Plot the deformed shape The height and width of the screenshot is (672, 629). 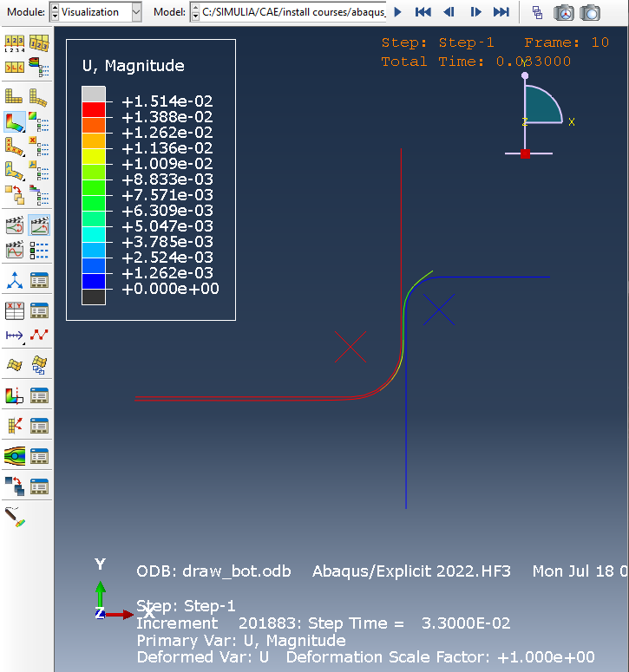[39, 97]
